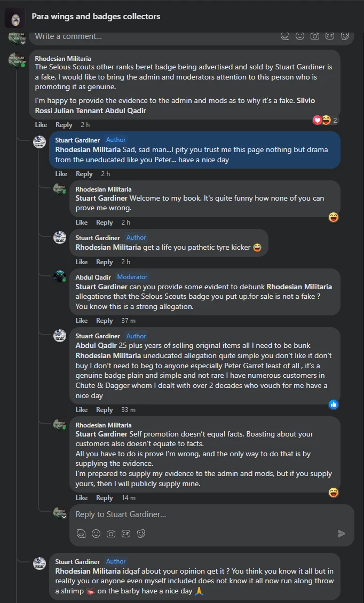This screenshot has width=364, height=603.
Task: View the thumbs-up reaction on the "25 plus years" comment
Action: coord(334,404)
